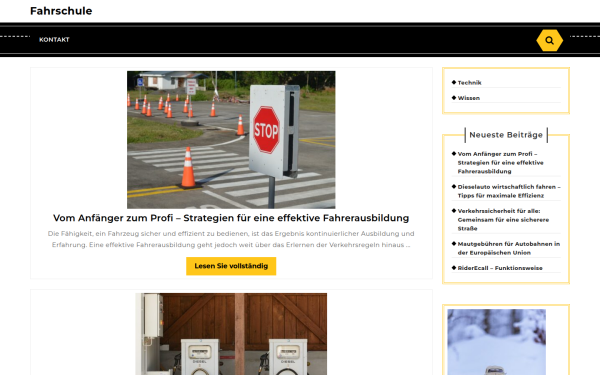
Task: Open the yellow hexagon search icon
Action: [x=549, y=40]
